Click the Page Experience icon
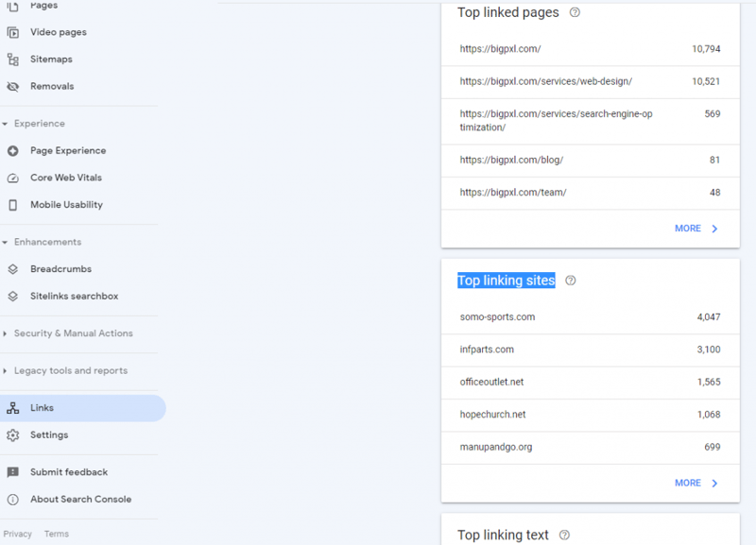The image size is (756, 545). pos(12,151)
